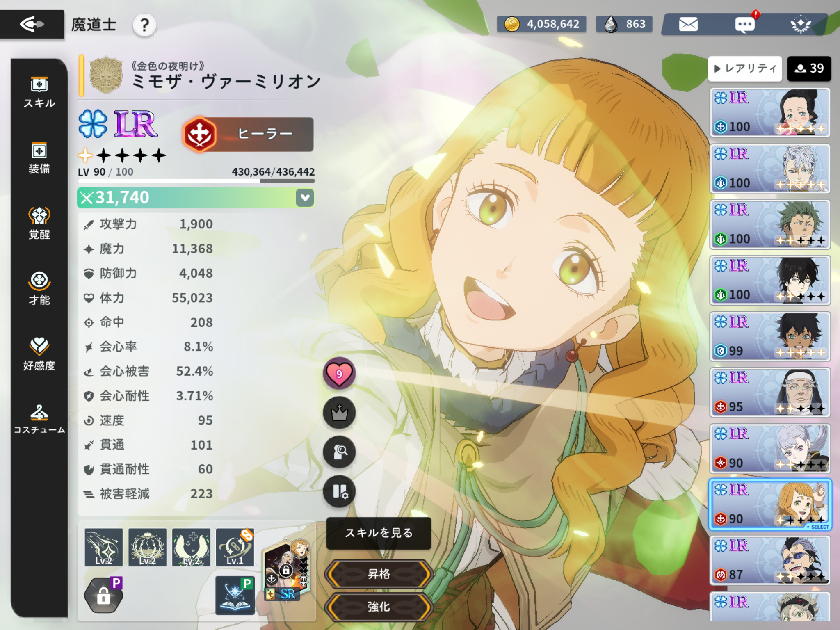Tap the experience progress bar
Screen dimensions: 840x630
(x=196, y=181)
